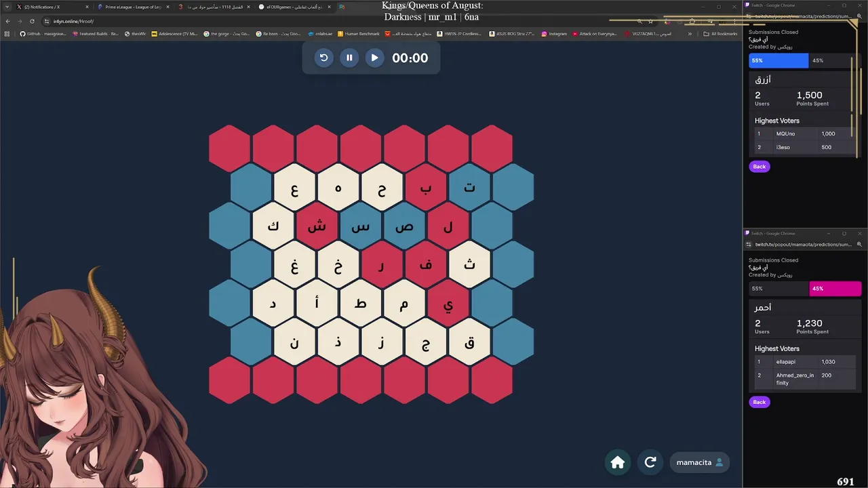Open the Adolescence TV bookmark
The image size is (868, 488).
pyautogui.click(x=174, y=33)
